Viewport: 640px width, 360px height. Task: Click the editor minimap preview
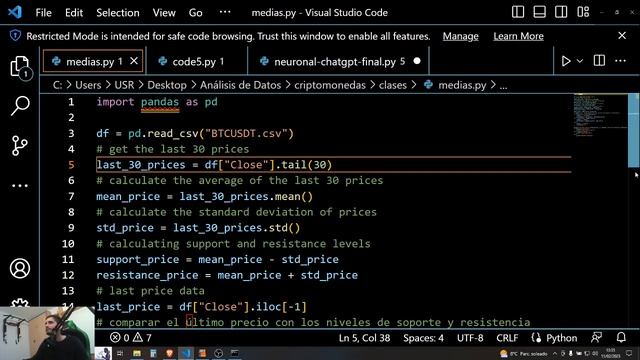coord(600,116)
